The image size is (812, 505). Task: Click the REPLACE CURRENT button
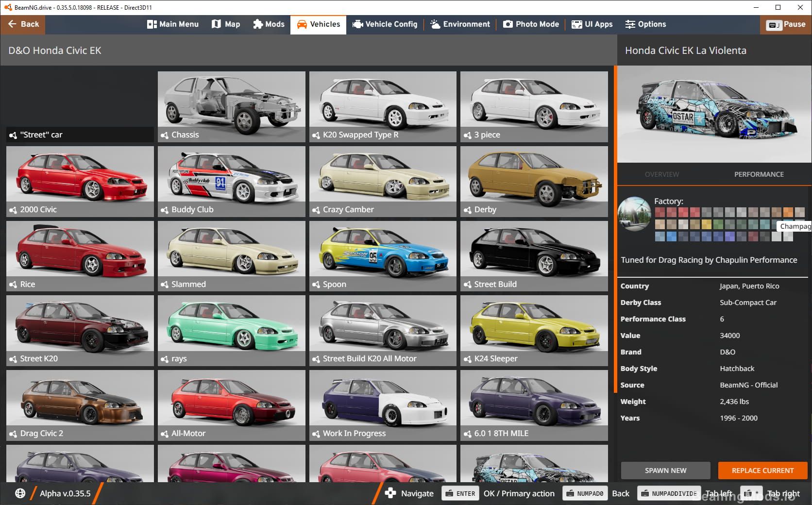(762, 471)
